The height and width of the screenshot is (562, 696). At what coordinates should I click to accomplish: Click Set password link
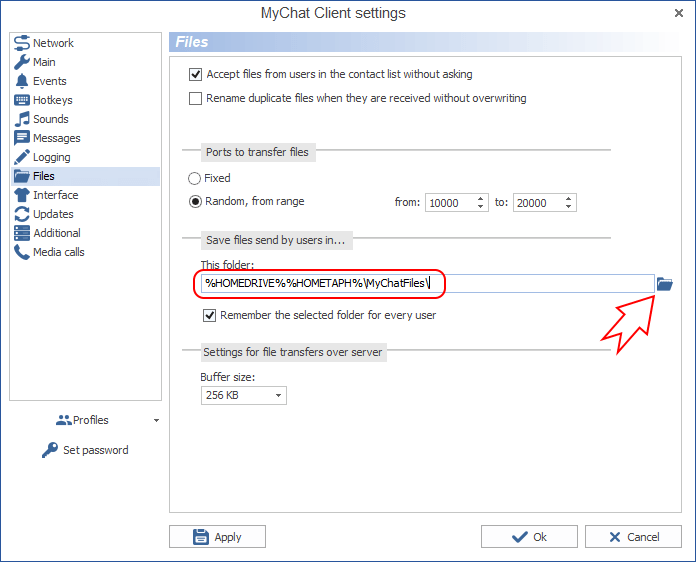[96, 450]
